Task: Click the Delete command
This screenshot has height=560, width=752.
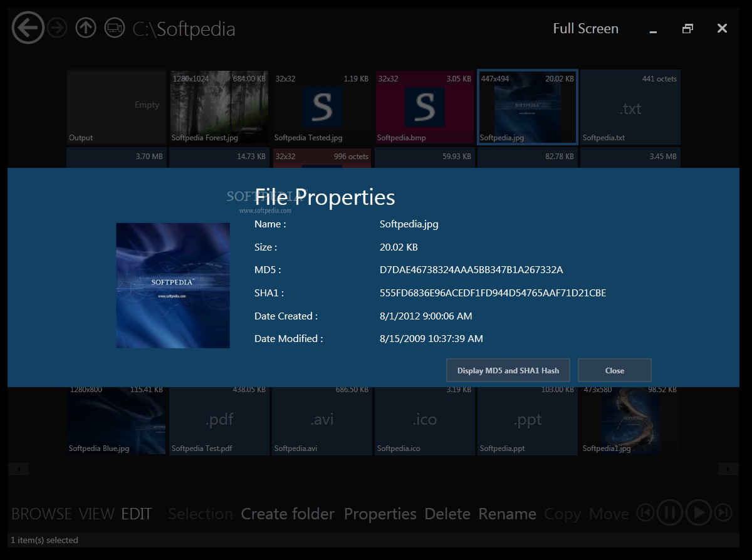Action: tap(447, 514)
